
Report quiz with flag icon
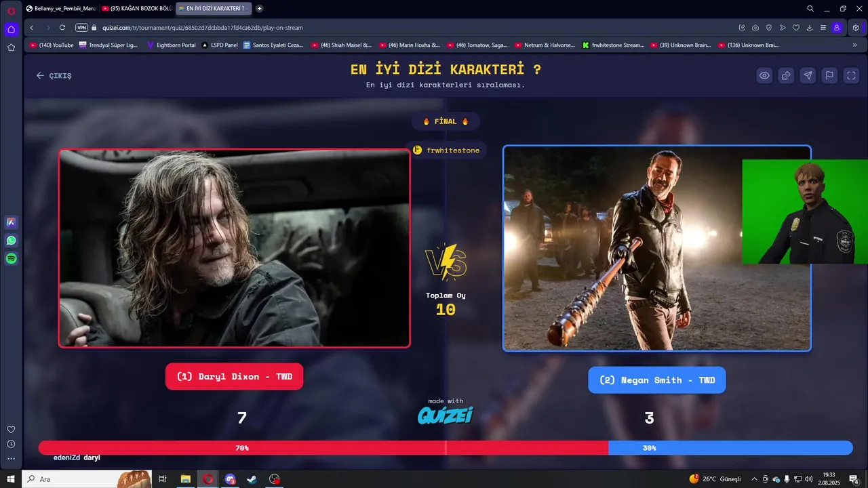point(829,75)
